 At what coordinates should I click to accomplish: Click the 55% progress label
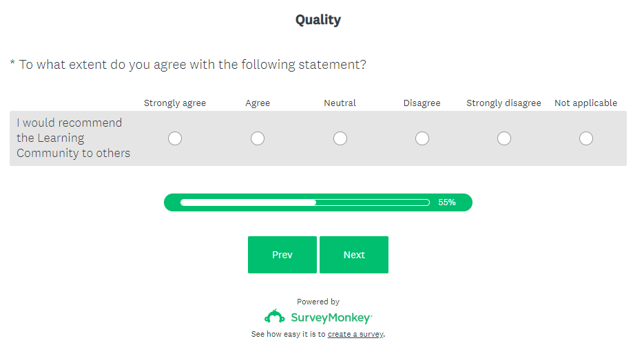(447, 202)
